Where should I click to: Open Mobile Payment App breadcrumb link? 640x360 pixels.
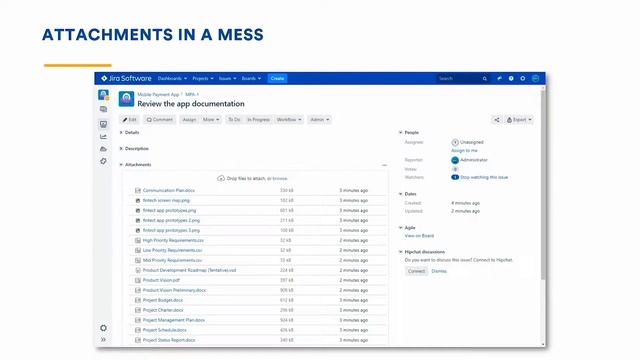(158, 94)
